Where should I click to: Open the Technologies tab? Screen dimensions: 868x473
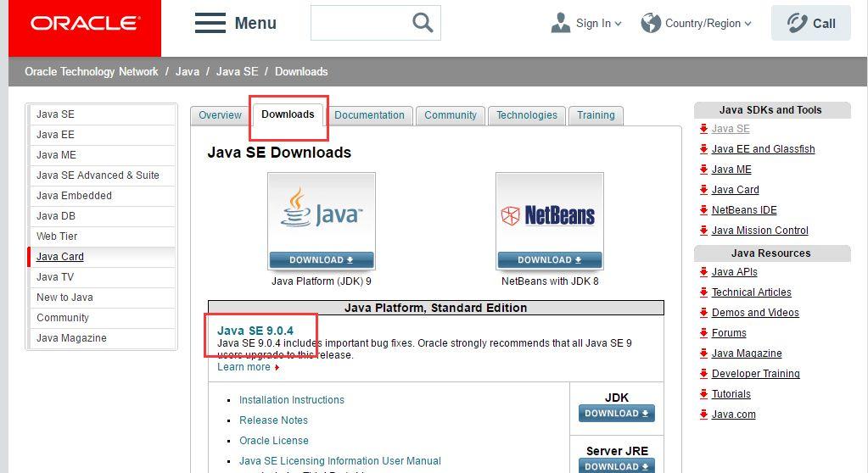coord(526,115)
